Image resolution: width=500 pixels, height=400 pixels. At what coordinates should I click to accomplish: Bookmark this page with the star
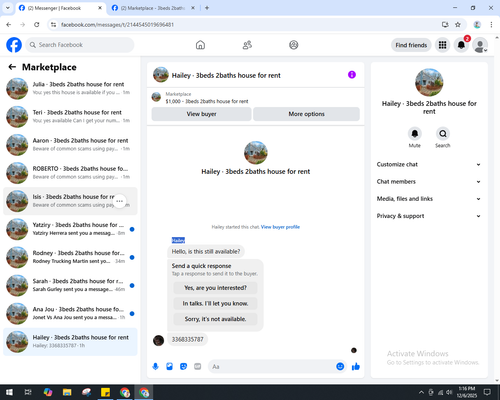458,25
